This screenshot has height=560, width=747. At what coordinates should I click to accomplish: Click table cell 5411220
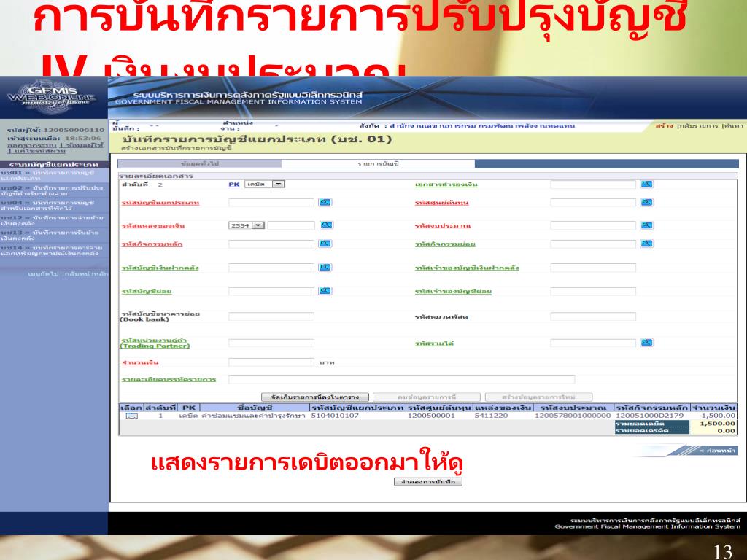[491, 416]
